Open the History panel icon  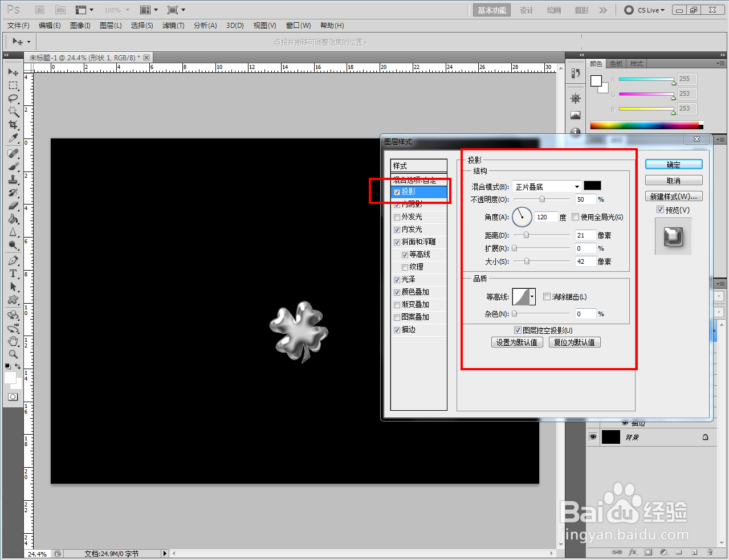tap(575, 73)
